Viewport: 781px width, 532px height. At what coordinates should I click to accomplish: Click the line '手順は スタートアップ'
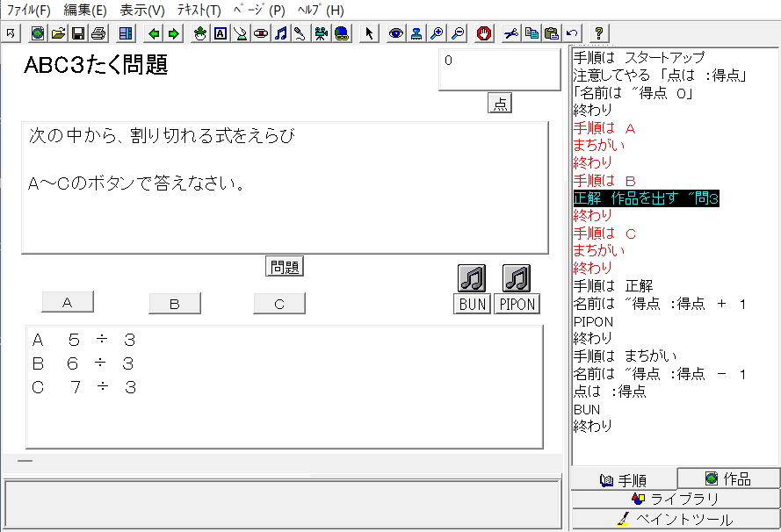639,57
